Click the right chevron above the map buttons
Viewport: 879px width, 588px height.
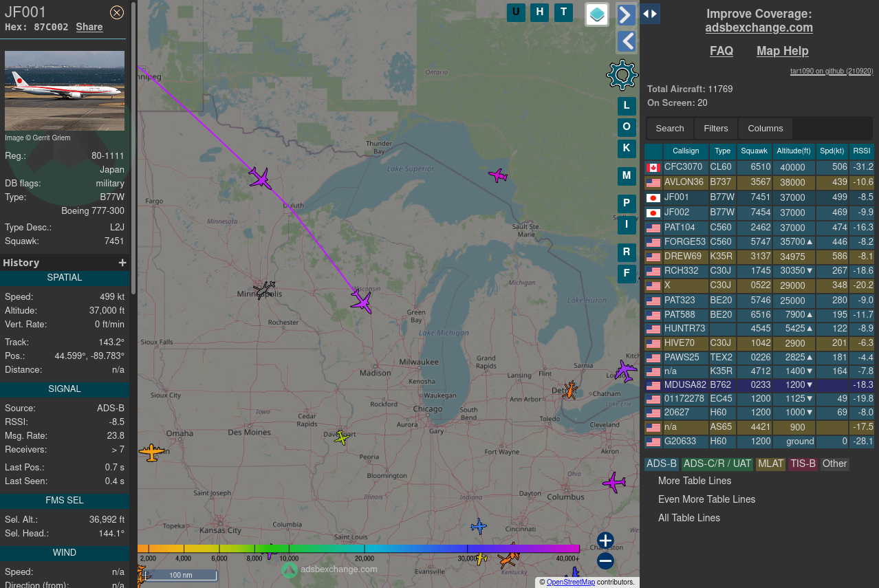click(627, 15)
